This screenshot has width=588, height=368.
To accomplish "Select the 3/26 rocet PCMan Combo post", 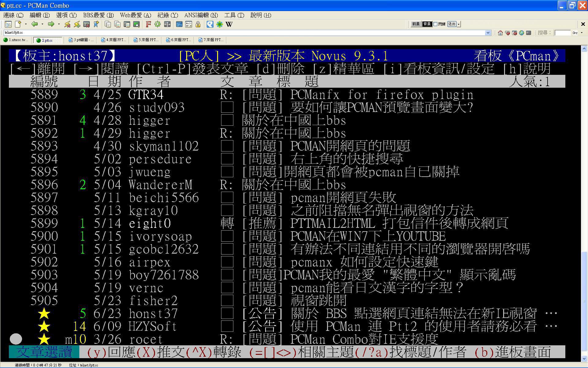I will (287, 339).
